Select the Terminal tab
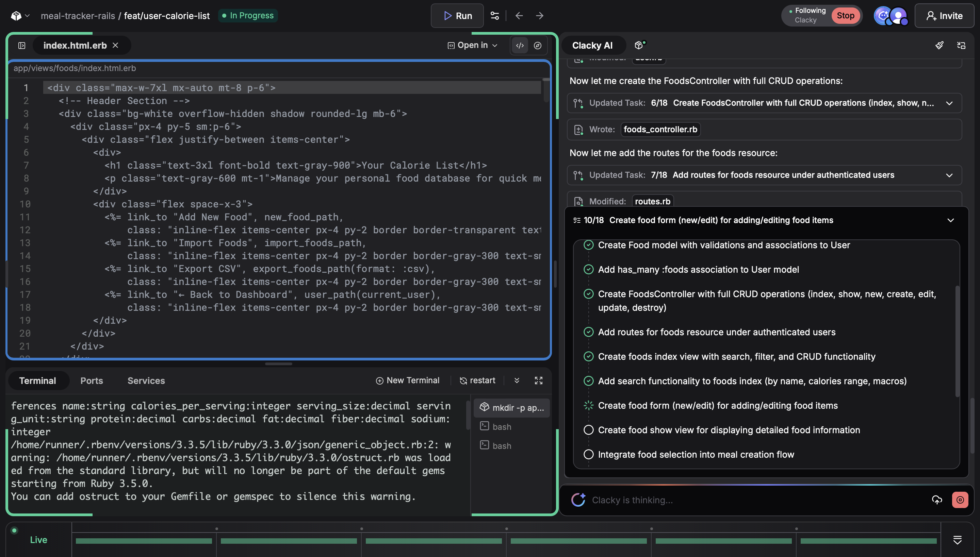This screenshot has width=980, height=557. [37, 381]
